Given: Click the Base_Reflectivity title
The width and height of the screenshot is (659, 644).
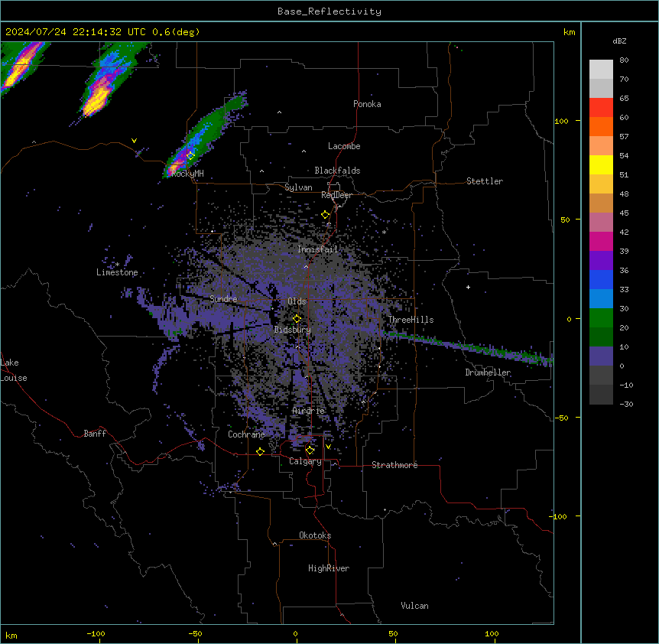Looking at the screenshot, I should coord(329,11).
